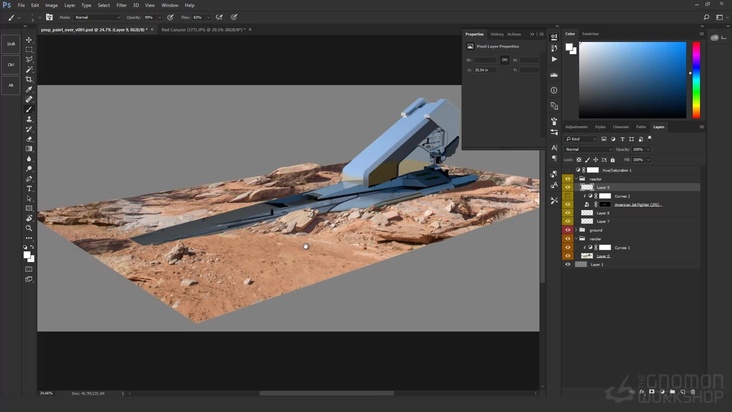Image resolution: width=732 pixels, height=412 pixels.
Task: Open the layer blend mode dropdown
Action: [588, 149]
